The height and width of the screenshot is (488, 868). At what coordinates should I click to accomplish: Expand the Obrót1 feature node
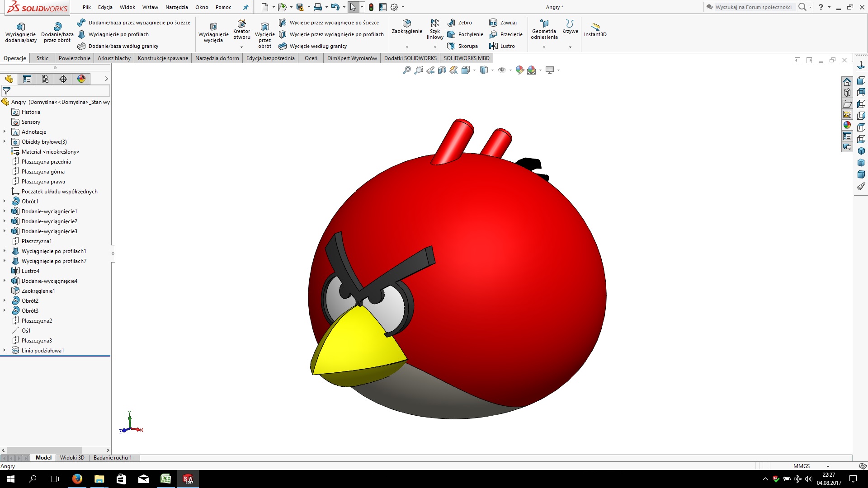(5, 202)
